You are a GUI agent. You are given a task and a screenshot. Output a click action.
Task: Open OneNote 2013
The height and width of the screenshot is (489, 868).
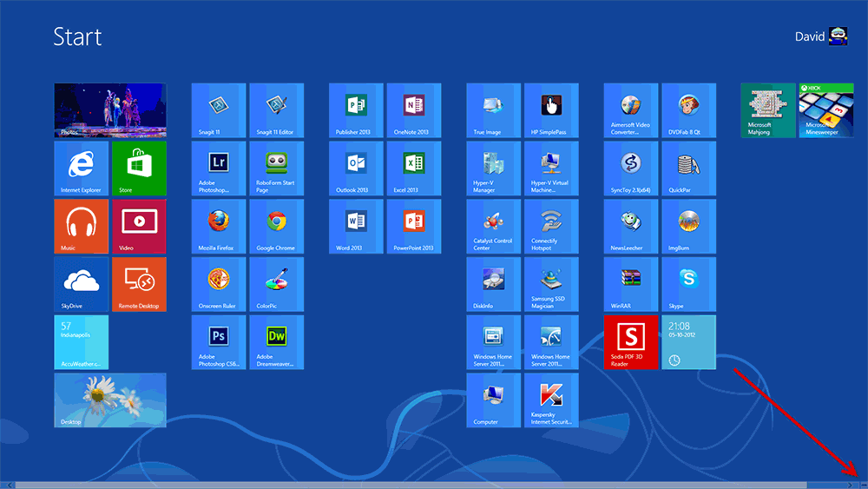pos(413,110)
